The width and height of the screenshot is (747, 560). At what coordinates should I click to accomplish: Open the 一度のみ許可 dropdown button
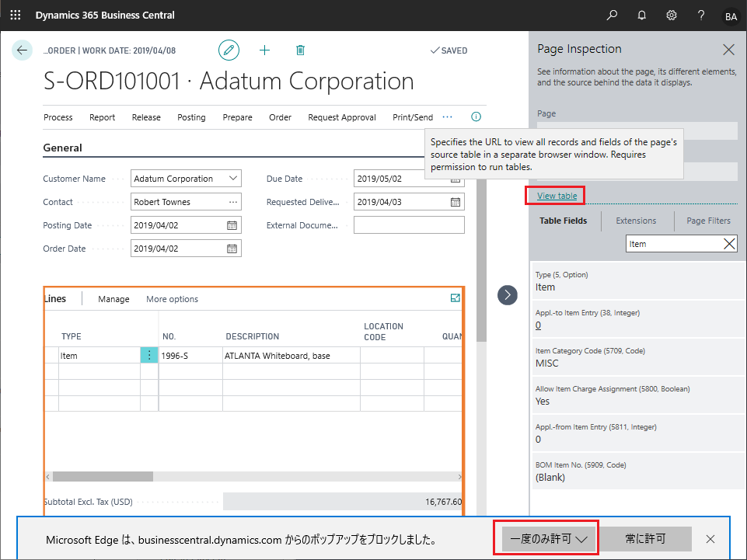[549, 539]
